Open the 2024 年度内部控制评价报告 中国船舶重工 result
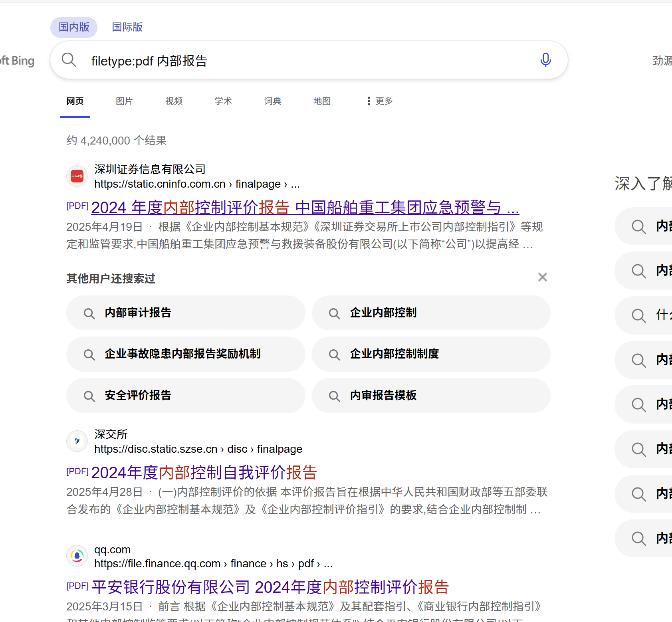Screen dimensions: 672x622 [x=305, y=207]
